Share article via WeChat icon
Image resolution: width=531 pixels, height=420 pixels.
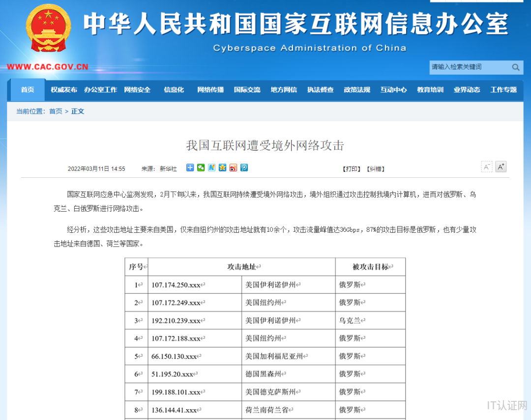coord(201,168)
